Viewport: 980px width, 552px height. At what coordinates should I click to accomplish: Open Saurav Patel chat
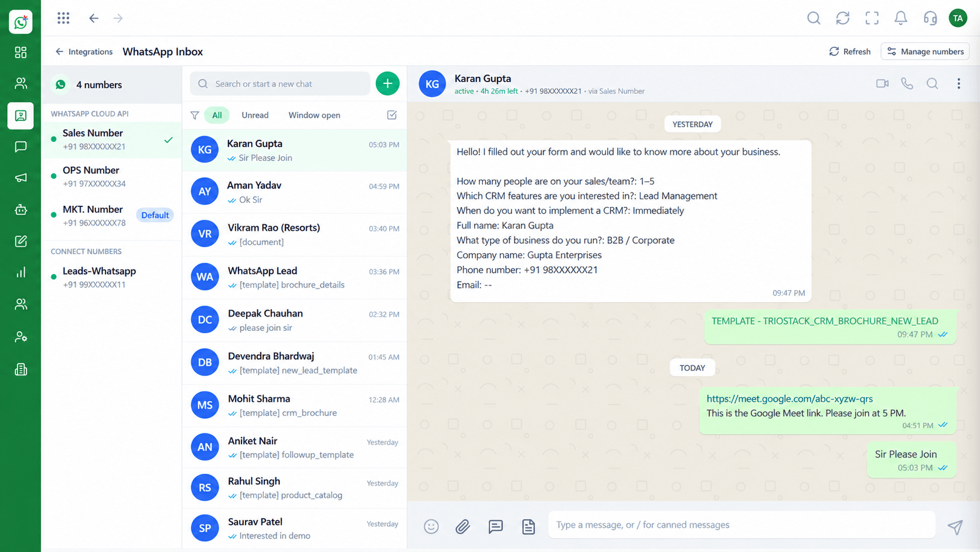click(x=295, y=529)
